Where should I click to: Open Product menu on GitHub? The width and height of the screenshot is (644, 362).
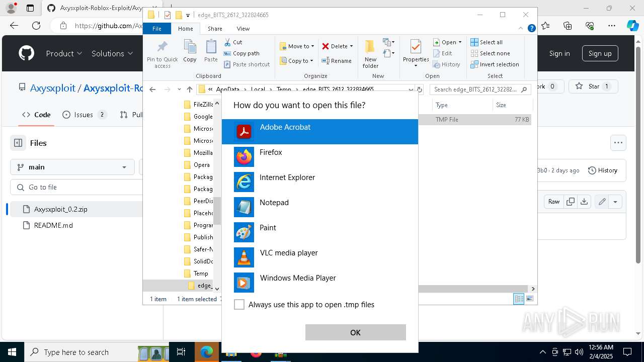[x=64, y=53]
